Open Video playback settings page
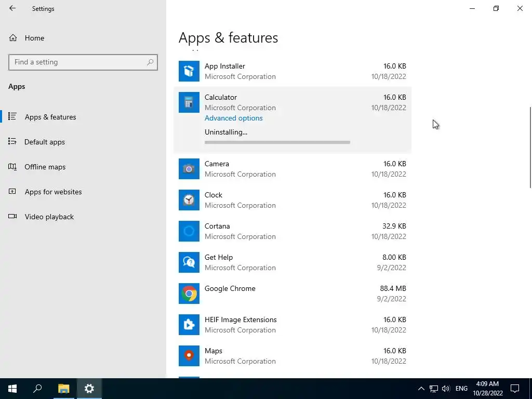 pos(83,217)
